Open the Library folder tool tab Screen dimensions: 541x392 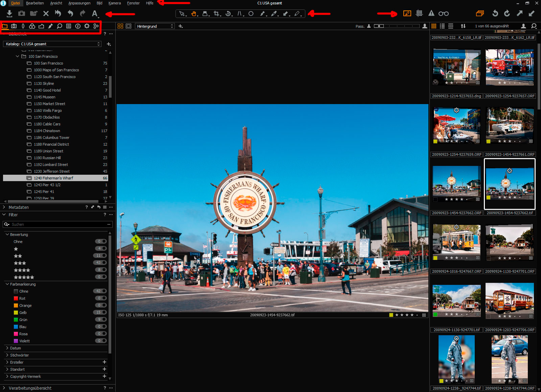5,26
